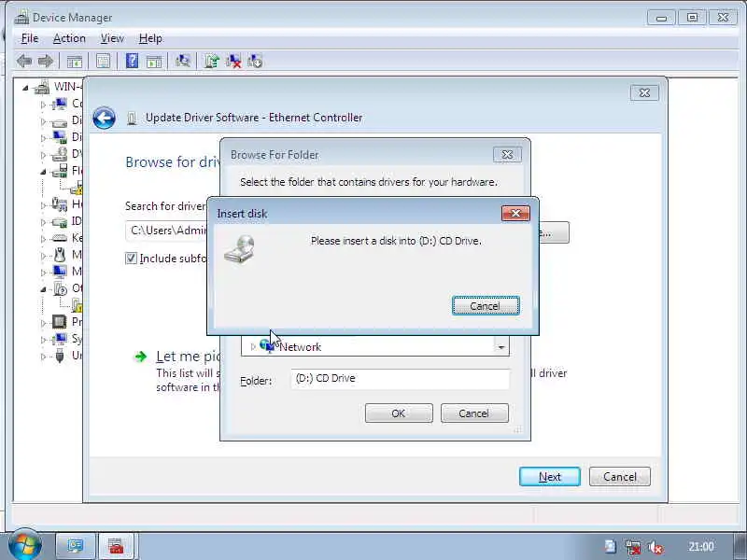The width and height of the screenshot is (747, 560).
Task: Click the Disable device toolbar icon with down arrow
Action: [255, 61]
